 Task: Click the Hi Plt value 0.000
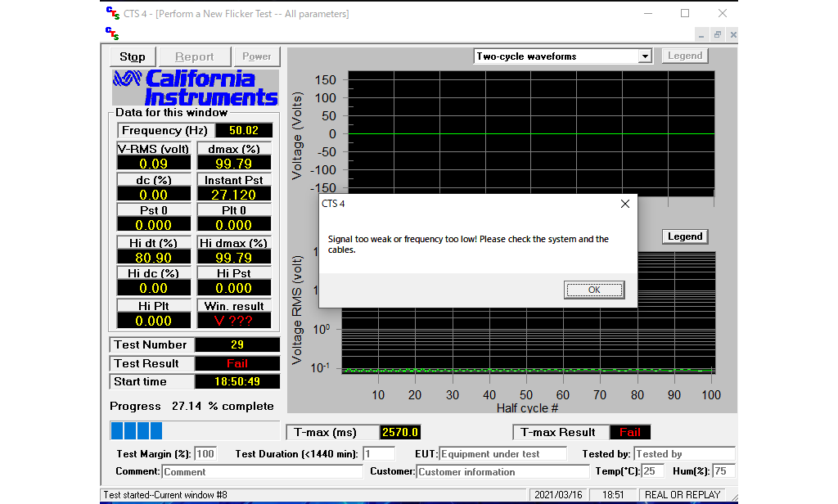pyautogui.click(x=154, y=321)
